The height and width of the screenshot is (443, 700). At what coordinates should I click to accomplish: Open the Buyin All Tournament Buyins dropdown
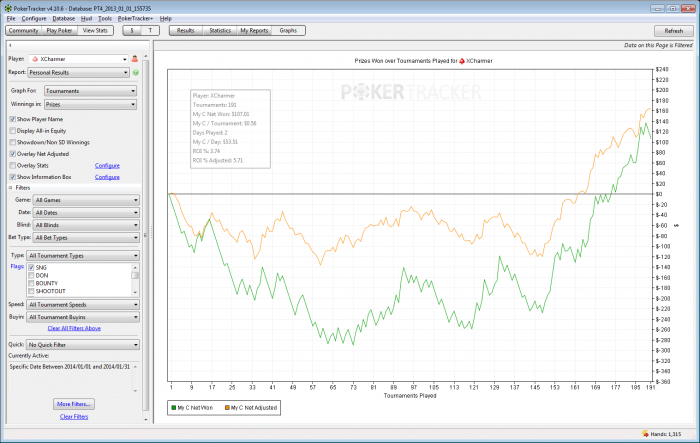coord(84,316)
